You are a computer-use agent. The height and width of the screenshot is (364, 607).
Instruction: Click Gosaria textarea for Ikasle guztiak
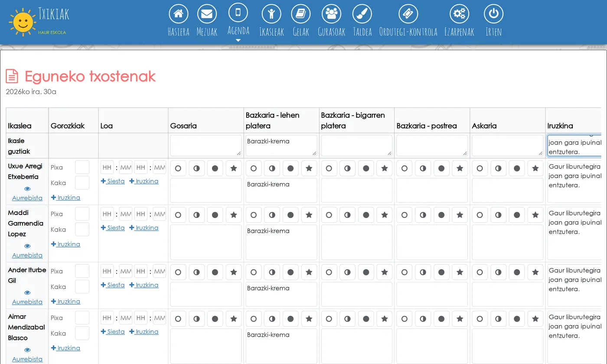206,146
